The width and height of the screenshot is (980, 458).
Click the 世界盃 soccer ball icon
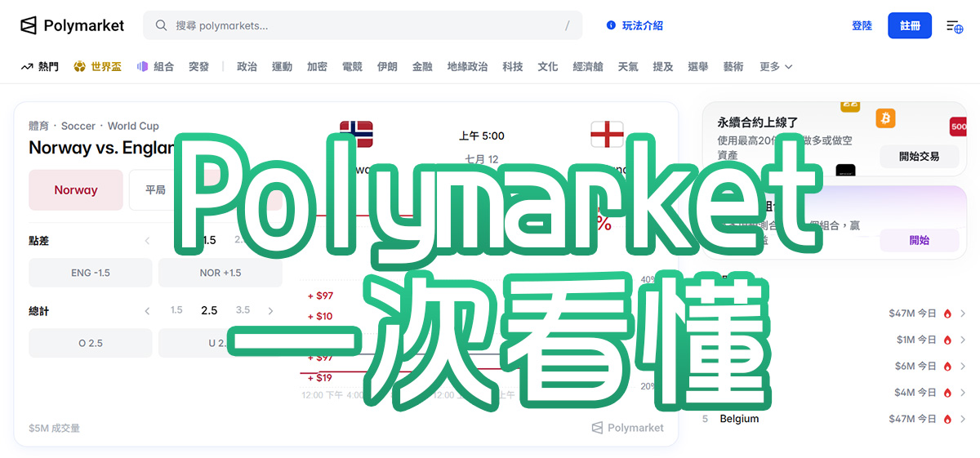[x=79, y=67]
